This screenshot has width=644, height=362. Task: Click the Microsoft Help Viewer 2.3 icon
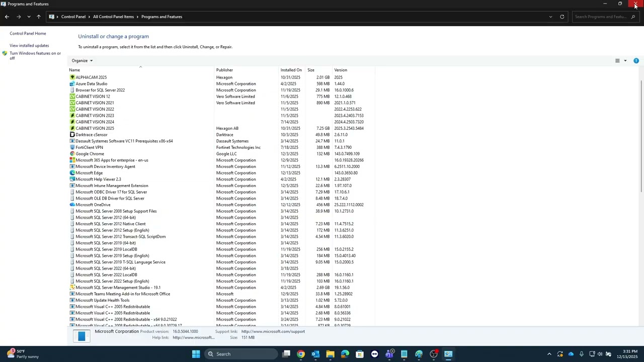[72, 179]
